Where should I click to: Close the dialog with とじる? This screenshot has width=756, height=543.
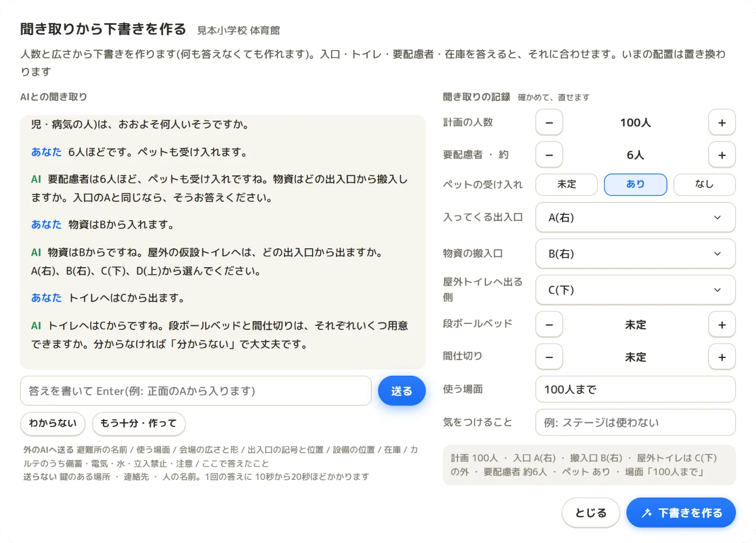tap(591, 513)
